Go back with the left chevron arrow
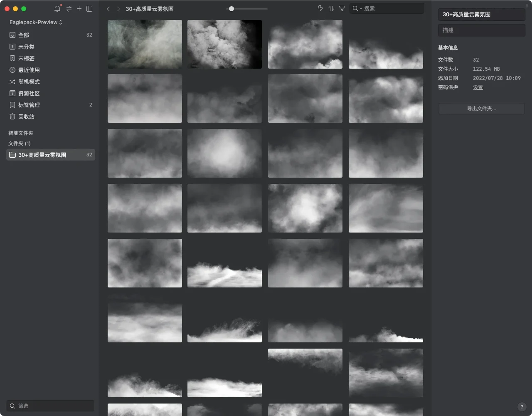 (108, 9)
